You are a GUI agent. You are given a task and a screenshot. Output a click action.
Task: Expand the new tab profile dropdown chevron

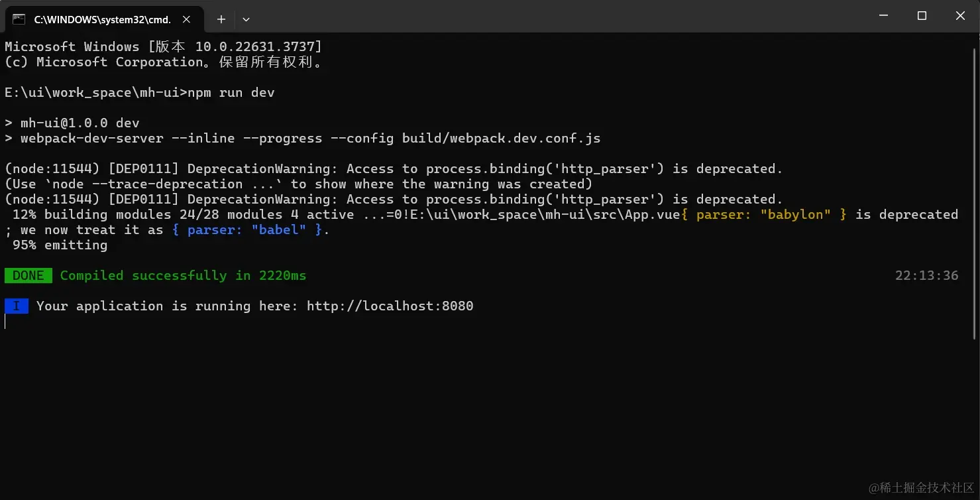pos(246,19)
